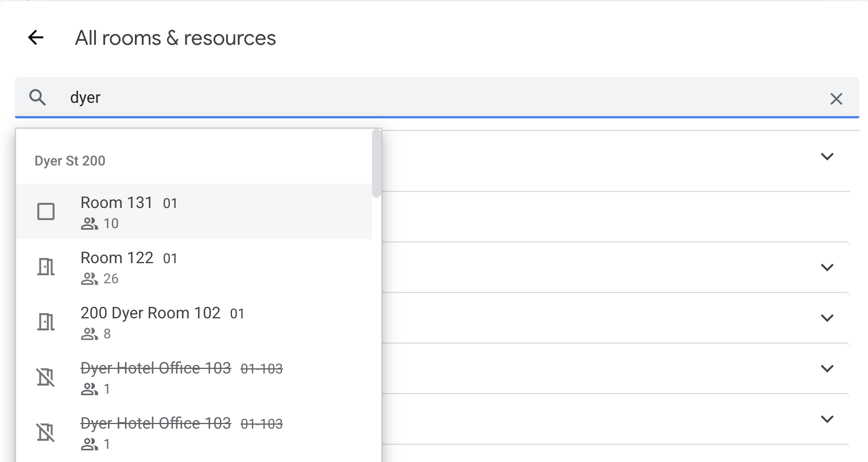868x462 pixels.
Task: Click the capacity people icon under Room 122
Action: pyautogui.click(x=90, y=279)
